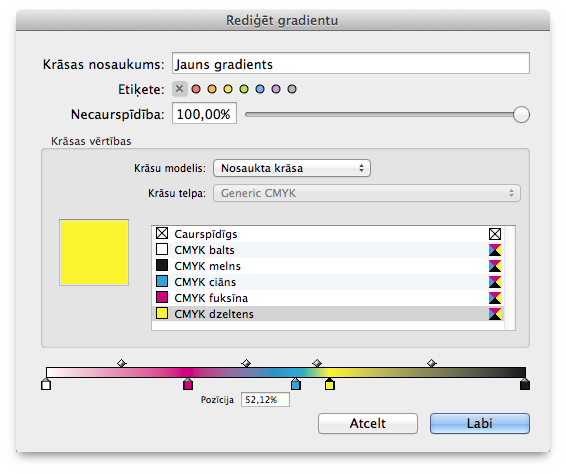Click the CMYK icon next to CMYK melns

click(x=495, y=266)
